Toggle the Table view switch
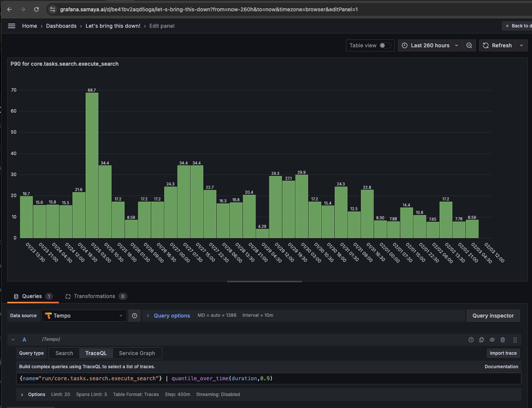 (x=385, y=45)
